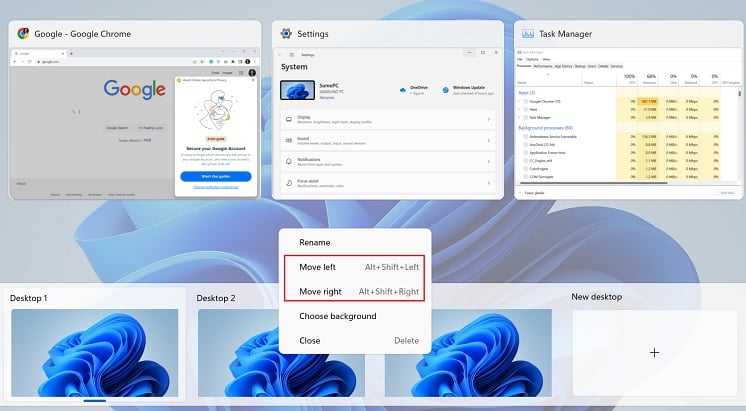
Task: Click the Task Manager vertical scrollbar thumb
Action: tap(739, 94)
